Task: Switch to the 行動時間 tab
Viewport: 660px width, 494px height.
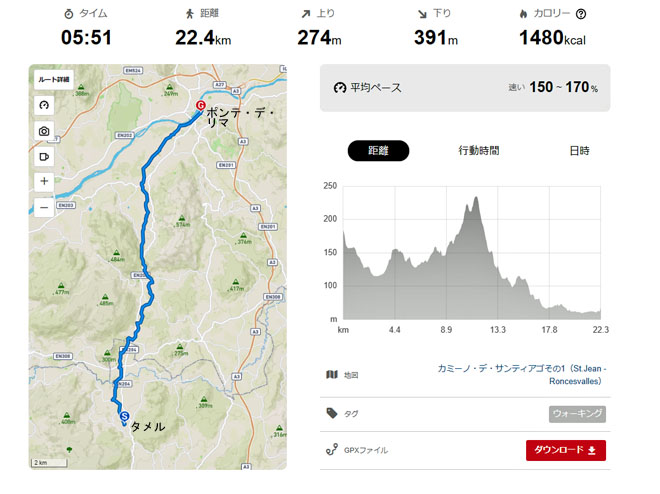Action: 479,151
